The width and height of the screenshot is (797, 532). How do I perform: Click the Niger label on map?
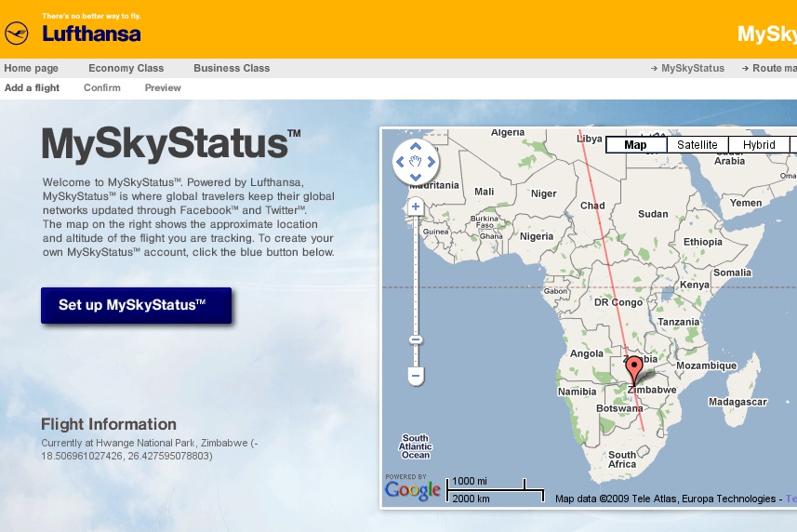[x=543, y=193]
